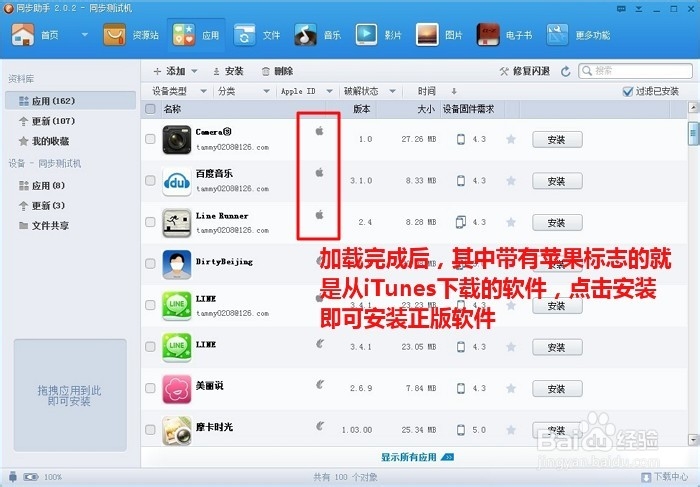Click the scrollbar down arrow

click(x=693, y=440)
